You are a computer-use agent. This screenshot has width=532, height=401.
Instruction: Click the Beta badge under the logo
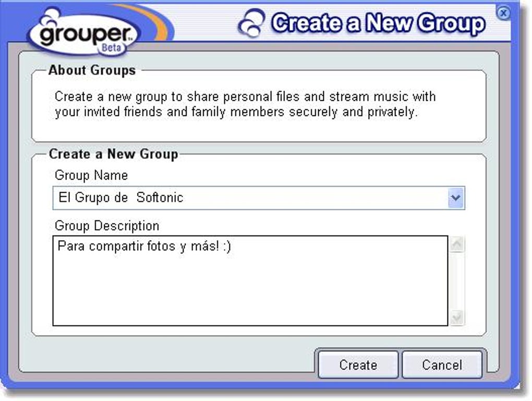[x=111, y=48]
